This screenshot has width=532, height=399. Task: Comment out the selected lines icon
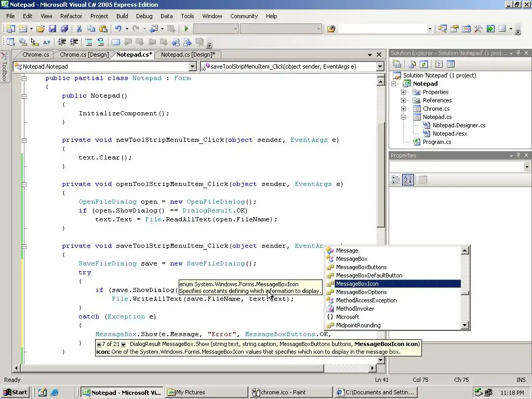89,42
